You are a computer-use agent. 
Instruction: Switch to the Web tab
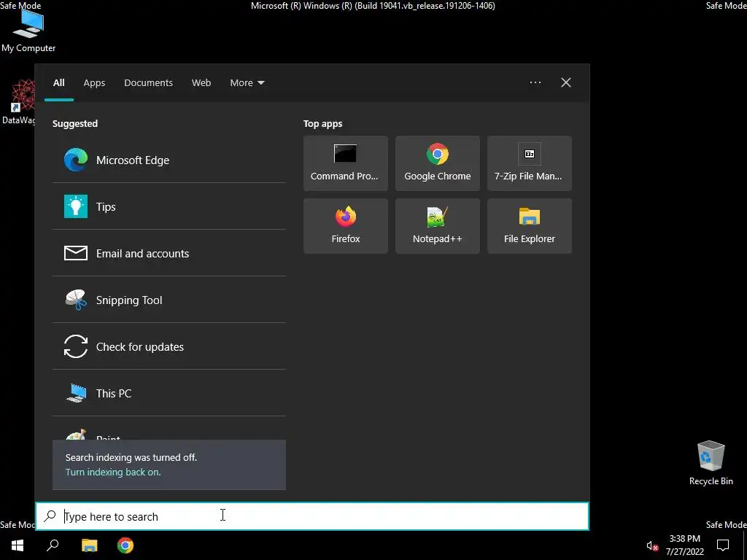tap(201, 83)
